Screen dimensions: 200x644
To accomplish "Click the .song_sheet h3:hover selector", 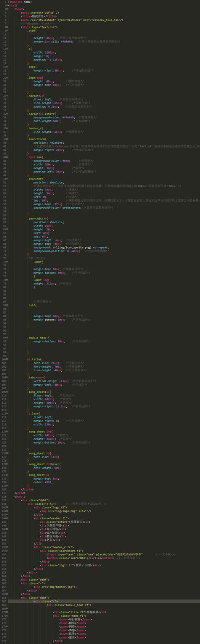I will [x=44, y=464].
